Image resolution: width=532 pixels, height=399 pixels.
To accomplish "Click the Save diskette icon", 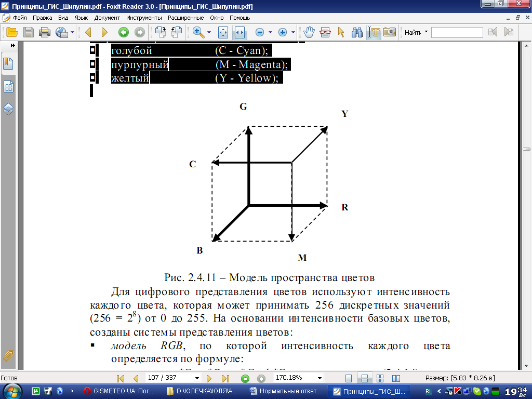I will (x=29, y=33).
